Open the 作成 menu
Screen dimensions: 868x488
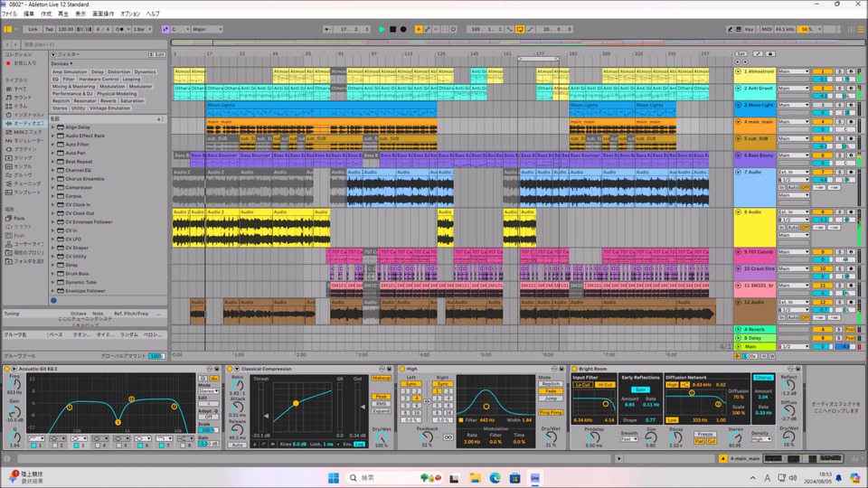[46, 14]
